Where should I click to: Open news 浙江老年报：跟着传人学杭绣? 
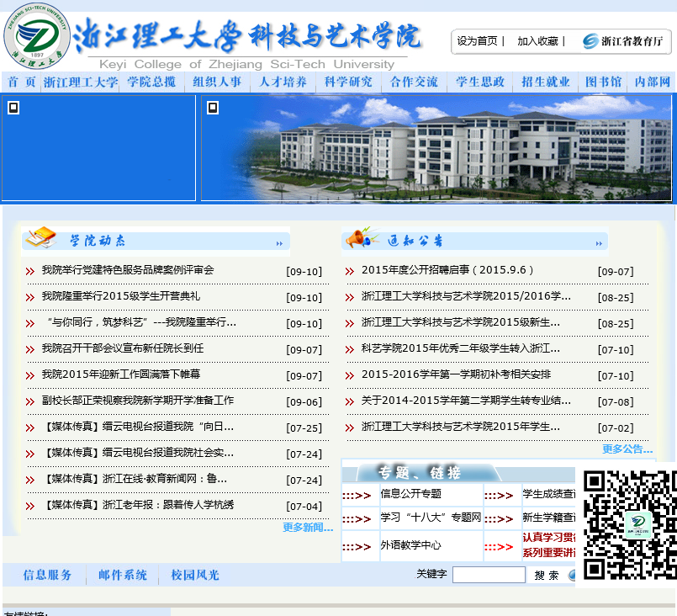click(138, 505)
